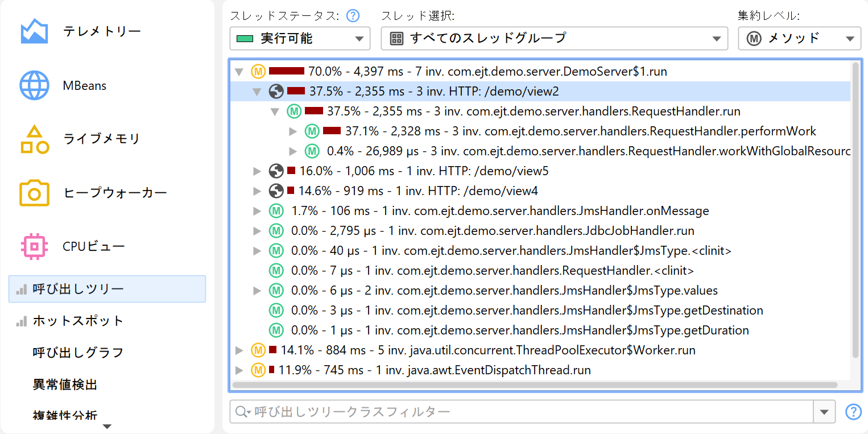Image resolution: width=868 pixels, height=434 pixels.
Task: Select ホットスポット in the sidebar
Action: 78,321
